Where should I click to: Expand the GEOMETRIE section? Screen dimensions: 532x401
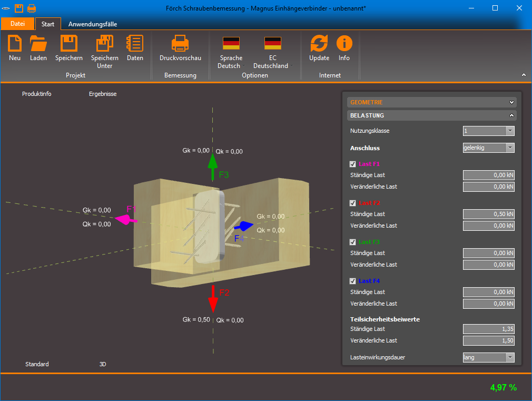[431, 102]
